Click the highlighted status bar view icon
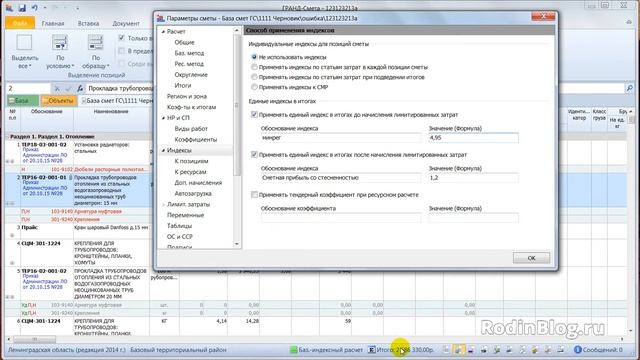The height and width of the screenshot is (360, 640). [x=458, y=350]
